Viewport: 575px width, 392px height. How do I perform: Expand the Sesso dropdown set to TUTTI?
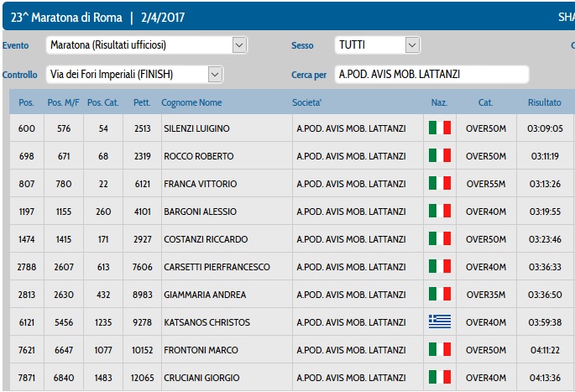[377, 45]
